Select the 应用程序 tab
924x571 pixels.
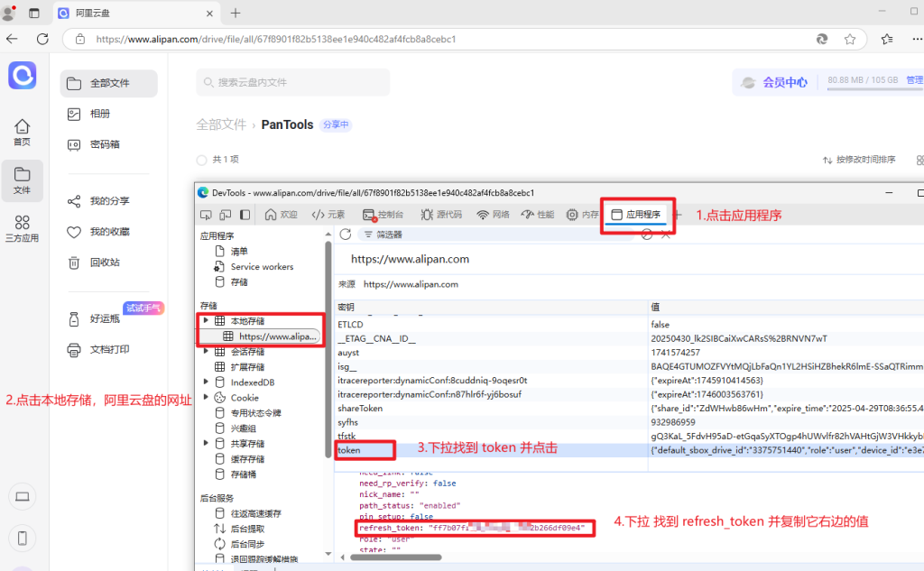coord(636,215)
